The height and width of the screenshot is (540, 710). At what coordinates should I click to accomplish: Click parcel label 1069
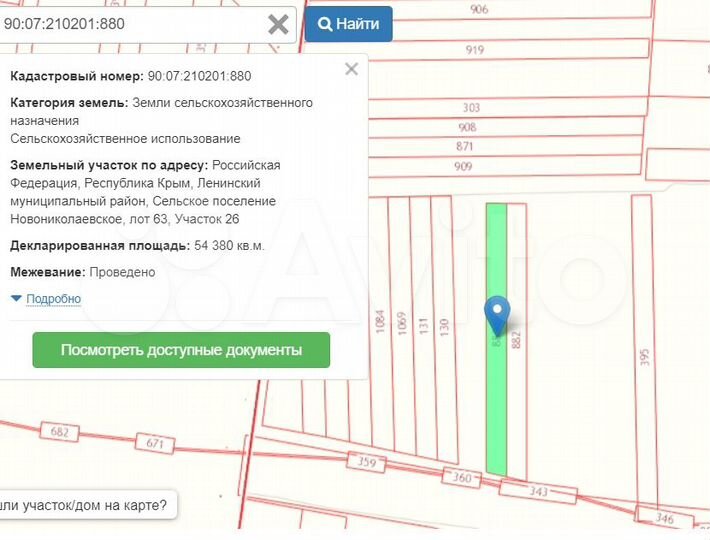402,324
